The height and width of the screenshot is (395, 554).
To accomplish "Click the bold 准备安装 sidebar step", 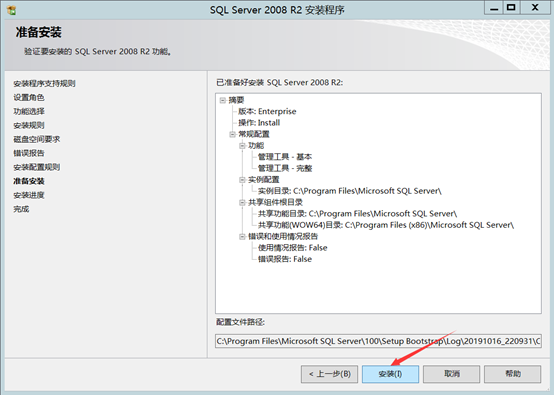I will click(29, 181).
